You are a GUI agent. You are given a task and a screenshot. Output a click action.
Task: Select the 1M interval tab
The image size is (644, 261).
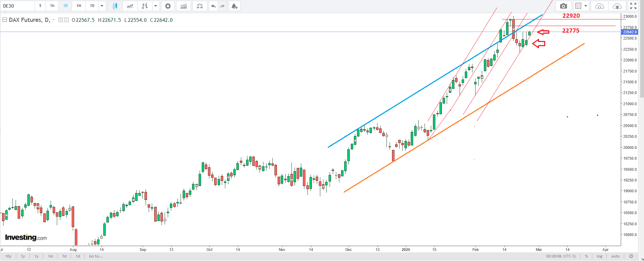tap(79, 6)
